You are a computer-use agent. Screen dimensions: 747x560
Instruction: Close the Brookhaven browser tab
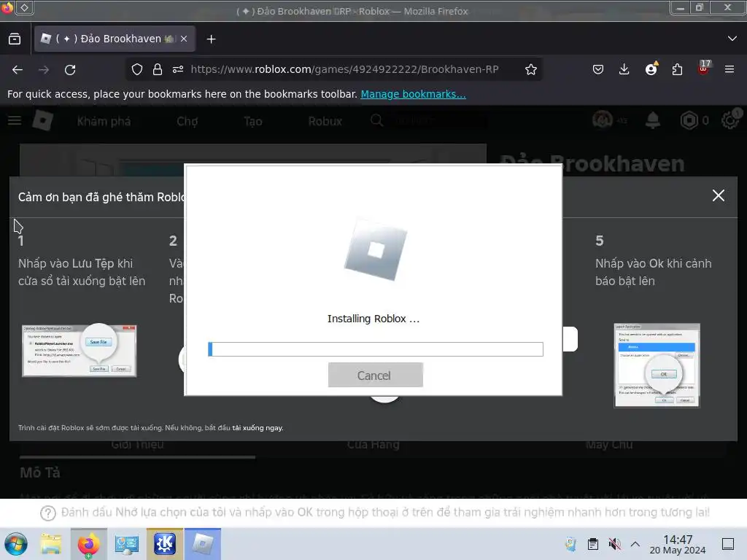click(184, 39)
